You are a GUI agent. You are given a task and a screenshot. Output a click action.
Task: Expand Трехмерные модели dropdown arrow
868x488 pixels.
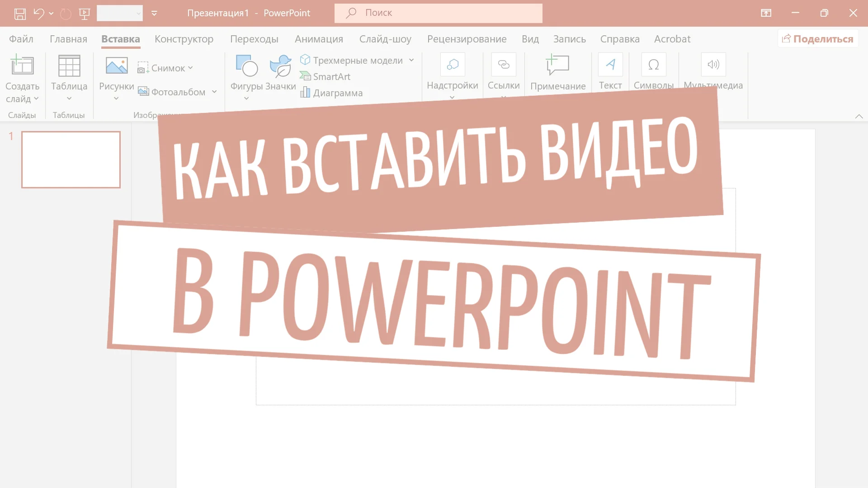tap(411, 60)
